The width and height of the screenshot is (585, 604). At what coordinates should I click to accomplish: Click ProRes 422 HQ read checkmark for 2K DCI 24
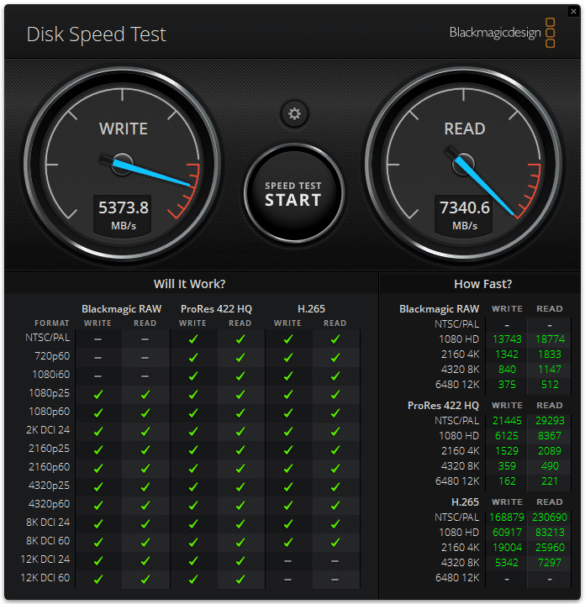tap(240, 431)
